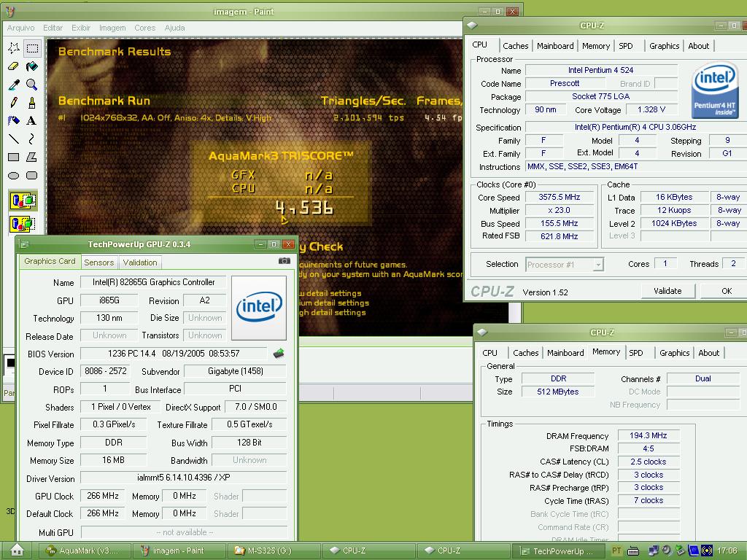The width and height of the screenshot is (747, 560).
Task: Click the wireless signal tray icon
Action: [x=707, y=551]
